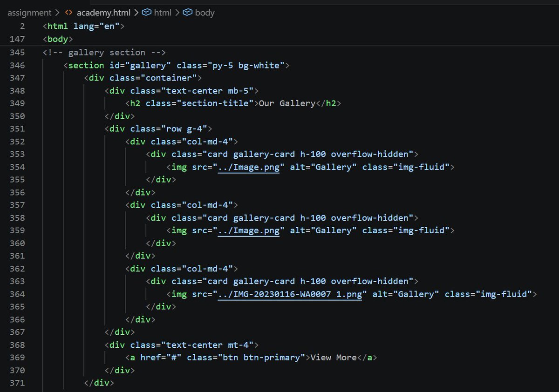Click the academy.html breadcrumb
Screen dimensions: 559x392
coord(104,13)
